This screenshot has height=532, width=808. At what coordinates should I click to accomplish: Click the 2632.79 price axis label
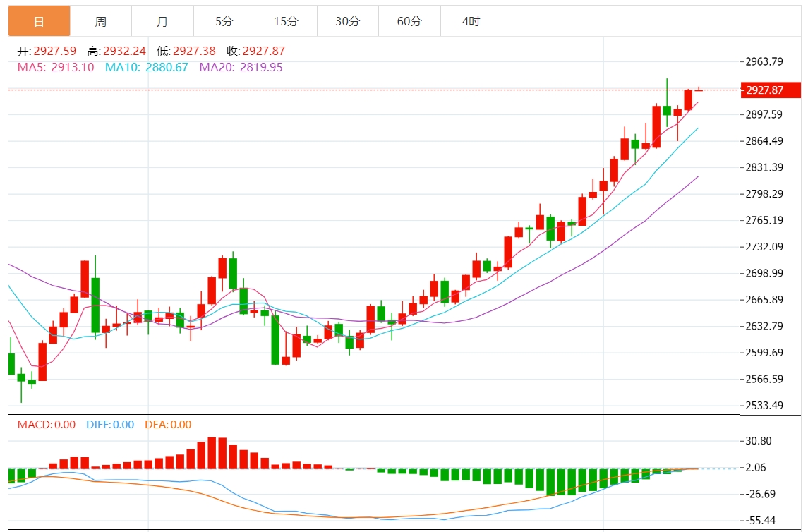[764, 326]
